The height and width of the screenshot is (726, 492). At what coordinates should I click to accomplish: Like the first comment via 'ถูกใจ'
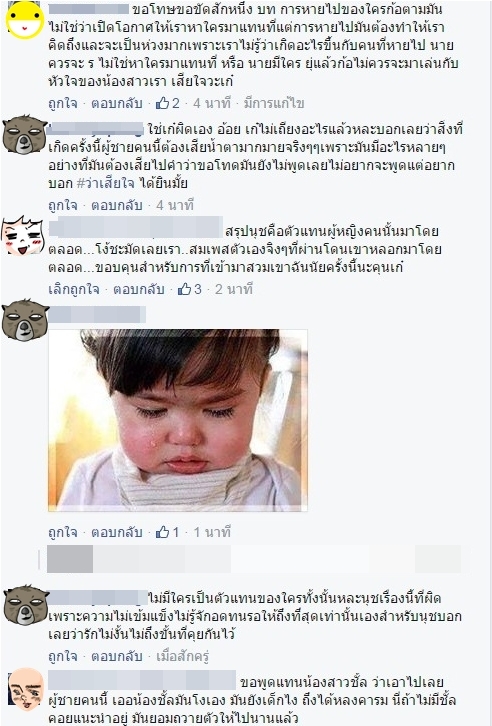pos(62,103)
